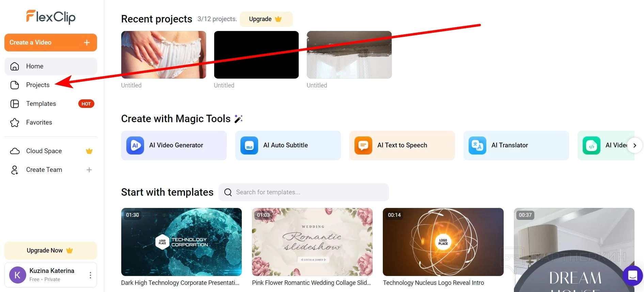644x292 pixels.
Task: Click the magic wand icon beside Magic Tools
Action: tap(238, 119)
